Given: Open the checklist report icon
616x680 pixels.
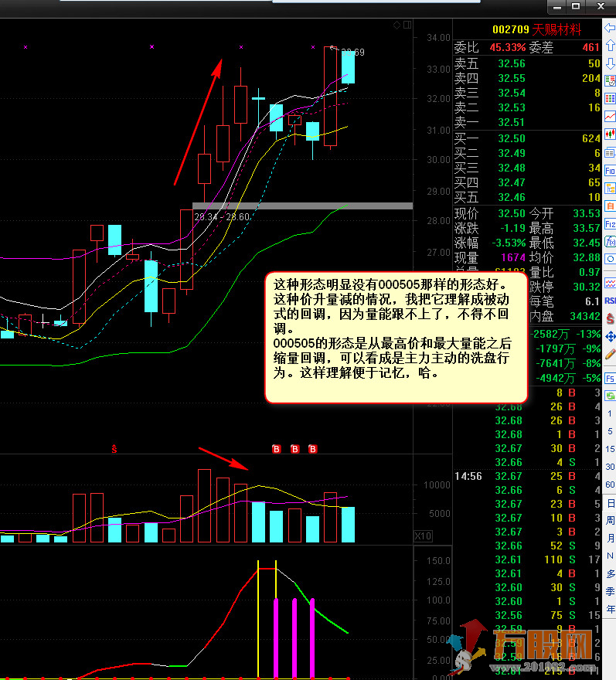Looking at the screenshot, I should coord(610,81).
